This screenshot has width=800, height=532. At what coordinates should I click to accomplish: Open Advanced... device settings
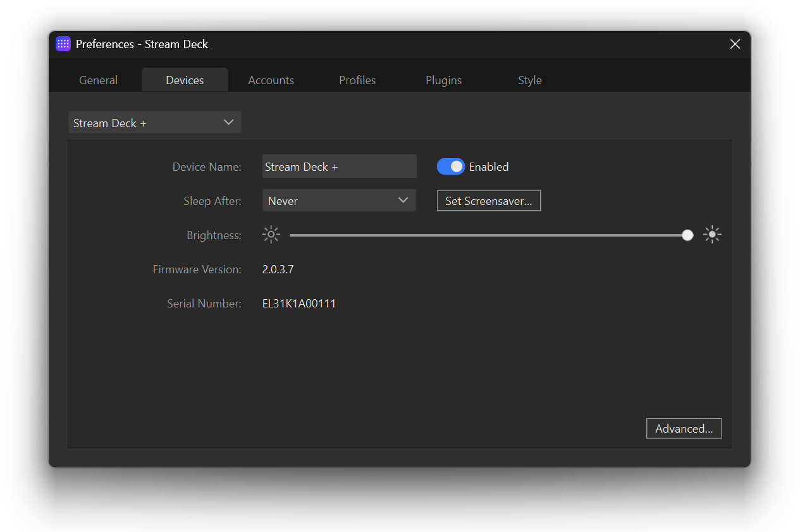pyautogui.click(x=684, y=429)
